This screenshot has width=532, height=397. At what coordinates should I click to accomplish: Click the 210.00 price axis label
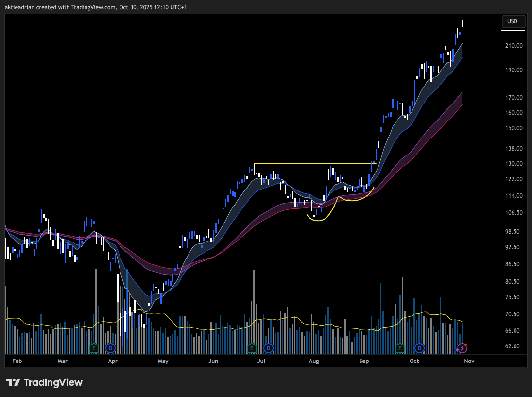click(x=513, y=46)
